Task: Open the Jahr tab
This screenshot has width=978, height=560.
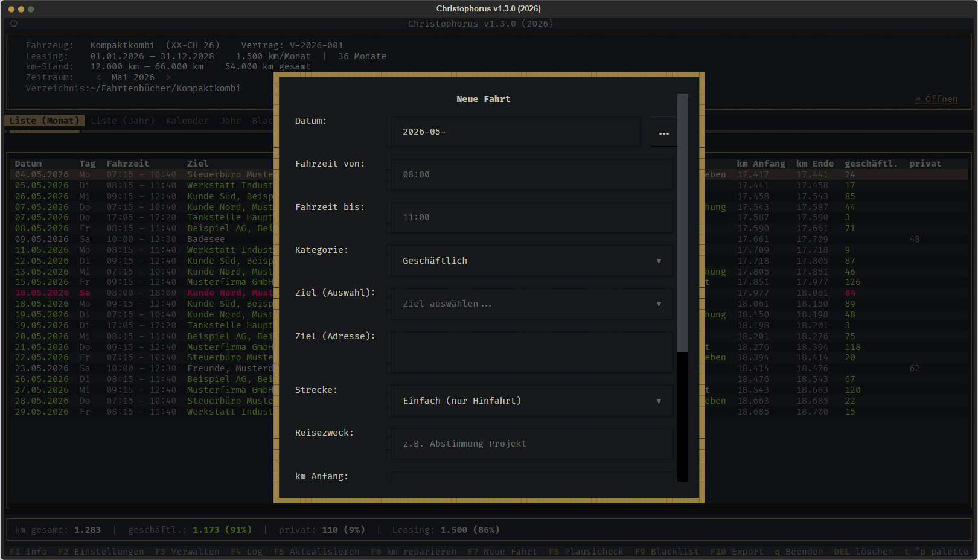Action: (230, 121)
